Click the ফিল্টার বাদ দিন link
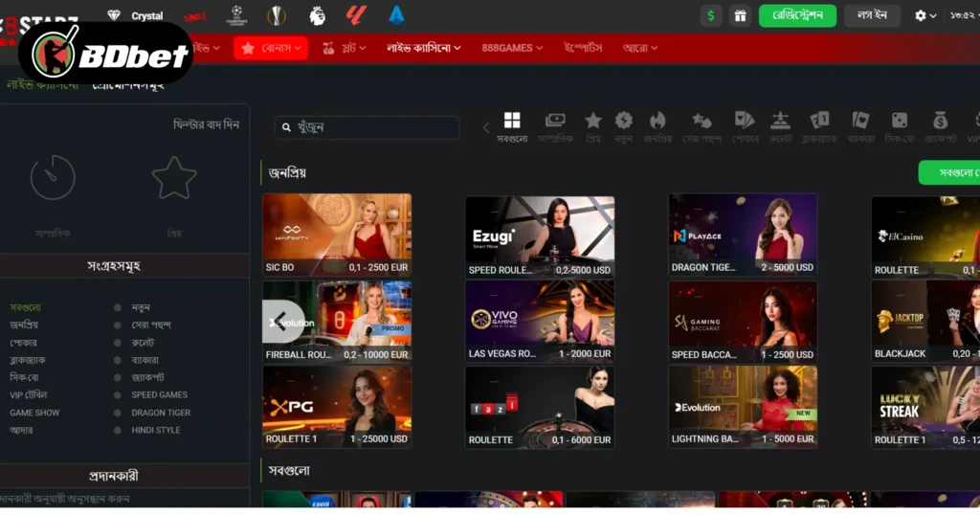The height and width of the screenshot is (515, 980). click(x=207, y=124)
